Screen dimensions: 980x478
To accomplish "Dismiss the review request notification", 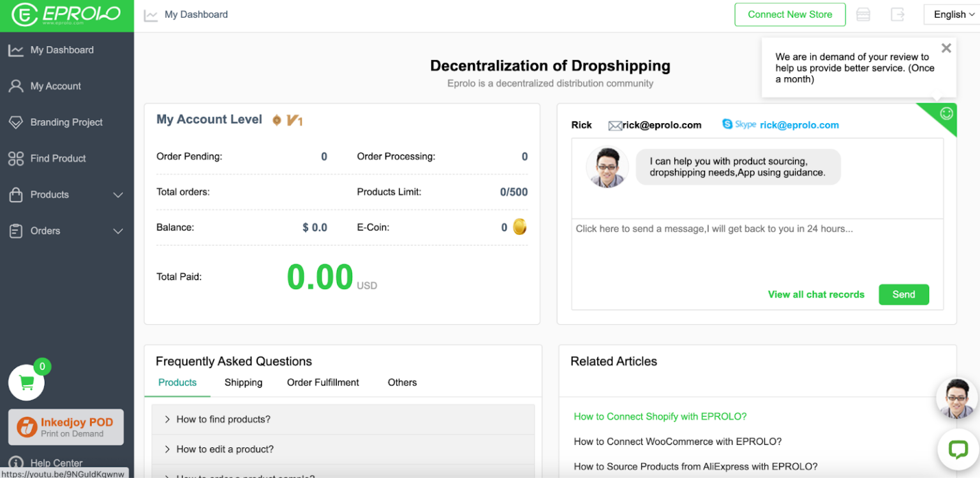I will [946, 47].
